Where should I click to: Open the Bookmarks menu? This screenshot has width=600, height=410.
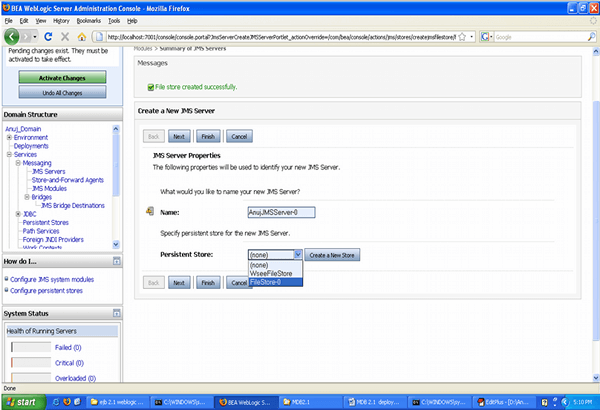[x=92, y=20]
